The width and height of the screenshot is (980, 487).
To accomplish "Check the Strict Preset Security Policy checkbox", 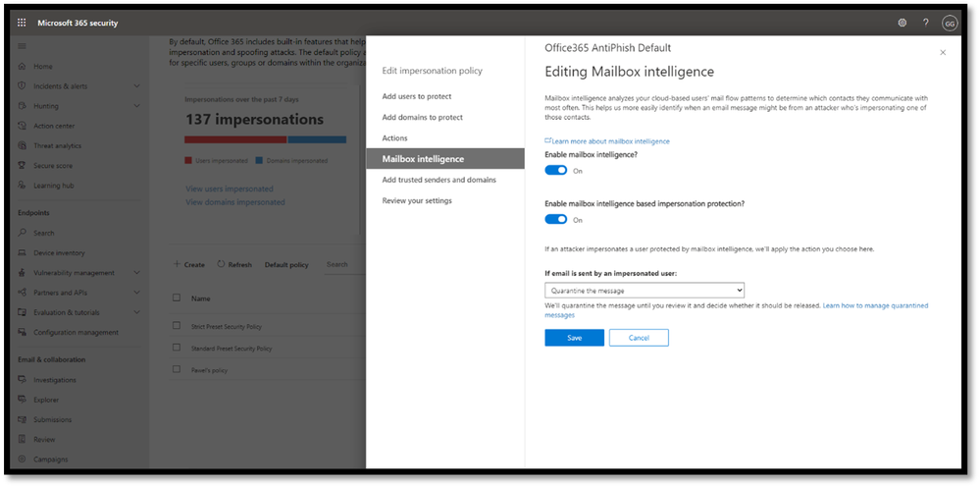I will tap(177, 326).
